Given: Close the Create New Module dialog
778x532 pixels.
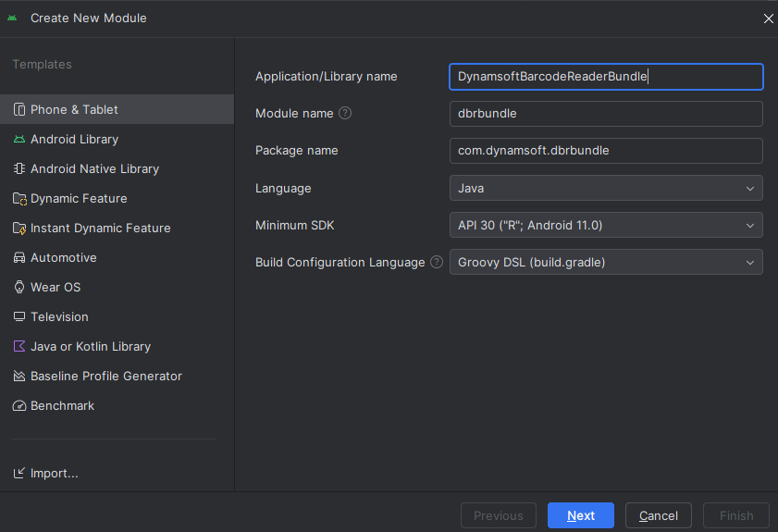Looking at the screenshot, I should point(768,19).
